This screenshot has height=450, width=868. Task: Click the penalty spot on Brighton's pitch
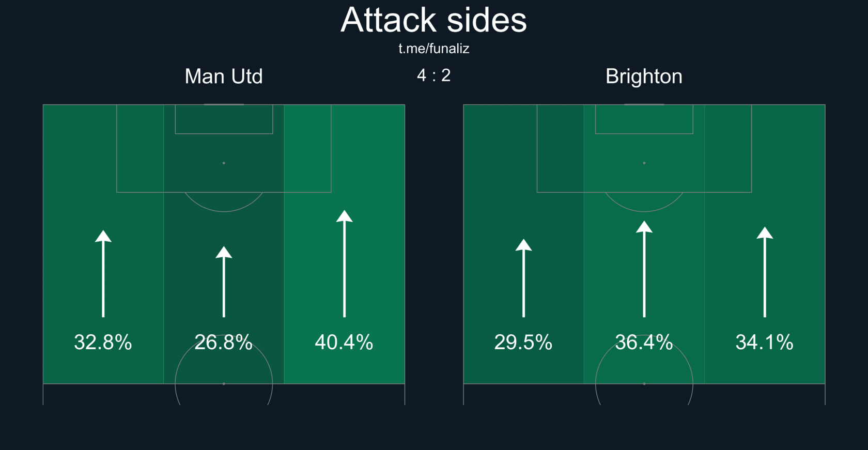point(644,163)
